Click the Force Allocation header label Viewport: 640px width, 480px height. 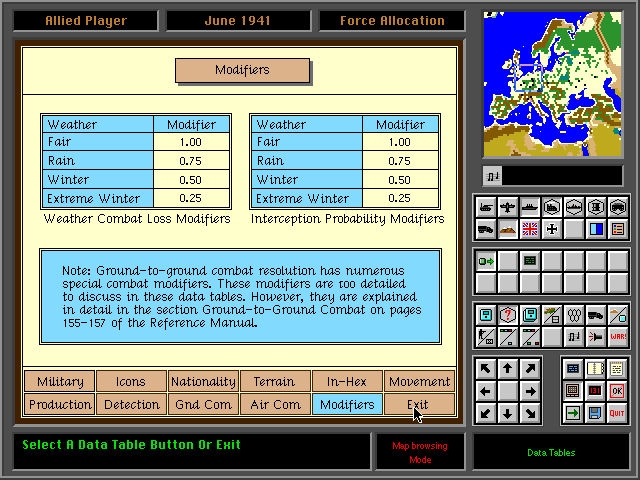[392, 20]
